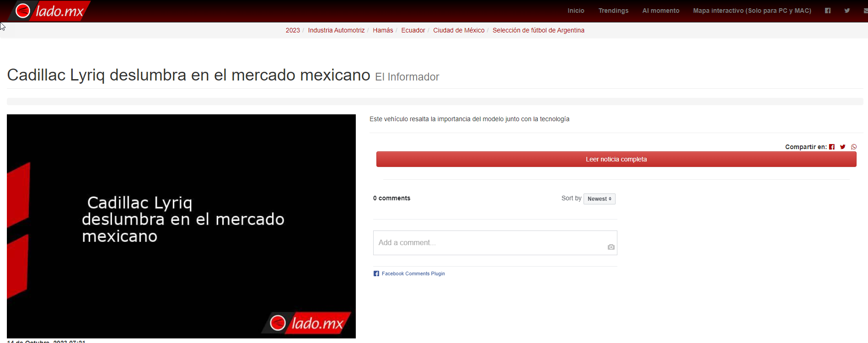Select the Hamás topic link

pos(383,30)
